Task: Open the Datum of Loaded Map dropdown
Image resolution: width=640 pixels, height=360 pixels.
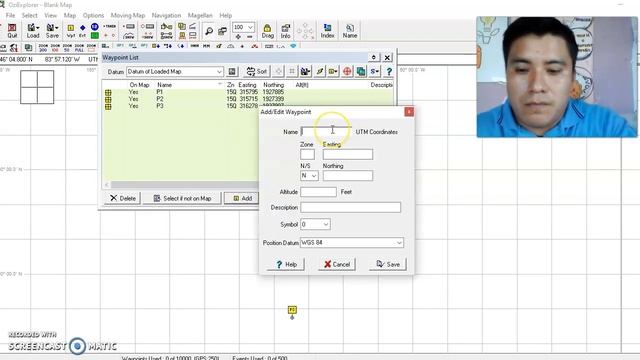Action: pos(175,71)
